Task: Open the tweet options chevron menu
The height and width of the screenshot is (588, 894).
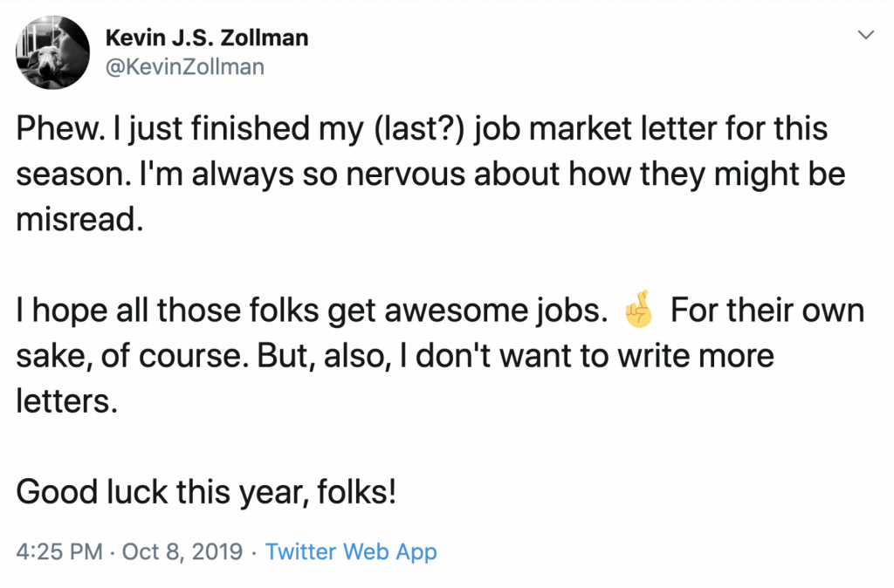Action: (866, 36)
